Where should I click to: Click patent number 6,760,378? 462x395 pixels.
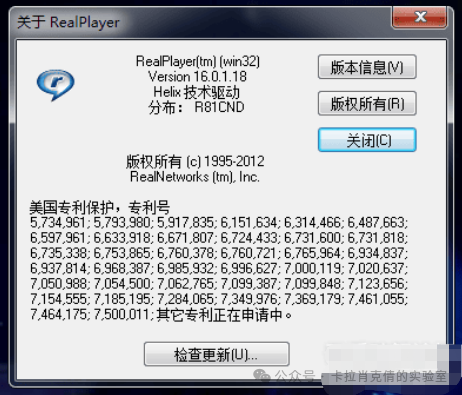(x=185, y=253)
